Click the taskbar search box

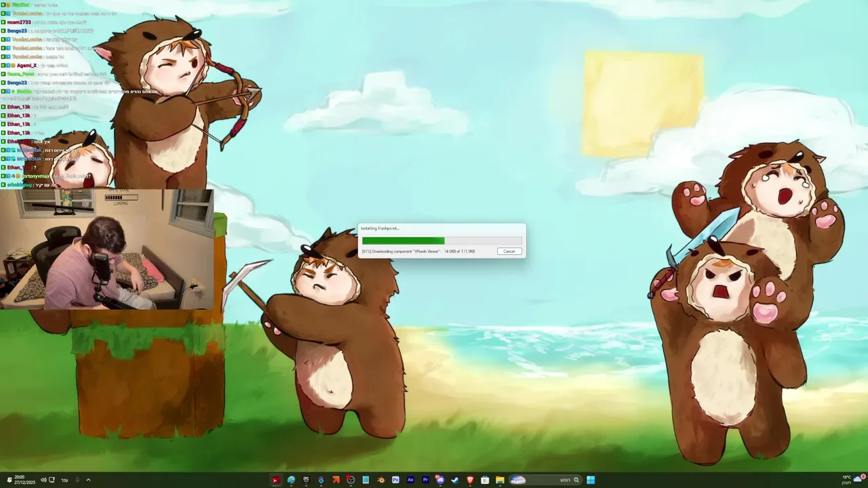(x=545, y=480)
